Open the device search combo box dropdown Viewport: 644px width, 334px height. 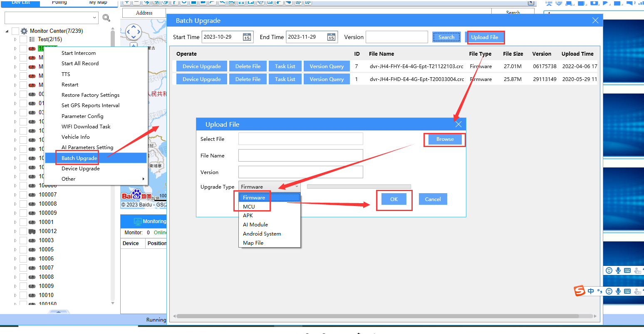point(95,18)
